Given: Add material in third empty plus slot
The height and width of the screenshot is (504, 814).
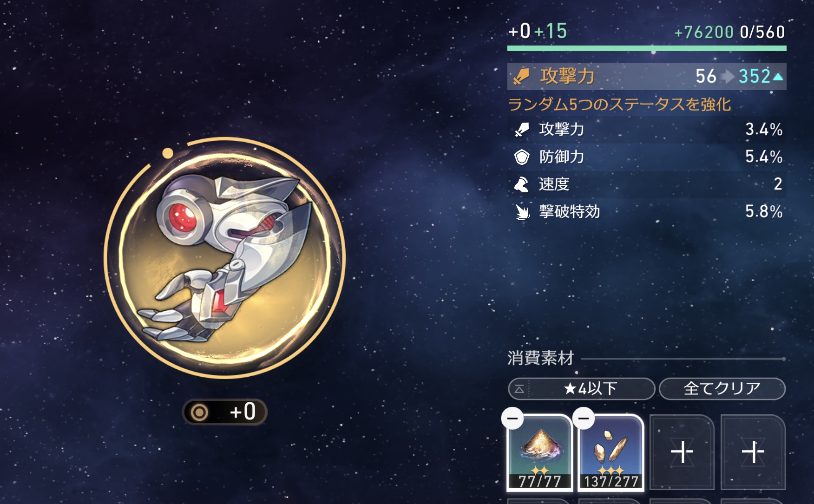Looking at the screenshot, I should (x=682, y=452).
